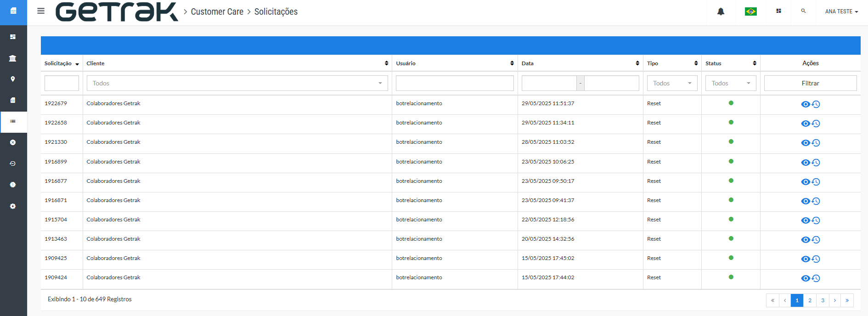Go to first page of results
Screen dimensions: 868x316
pos(772,300)
